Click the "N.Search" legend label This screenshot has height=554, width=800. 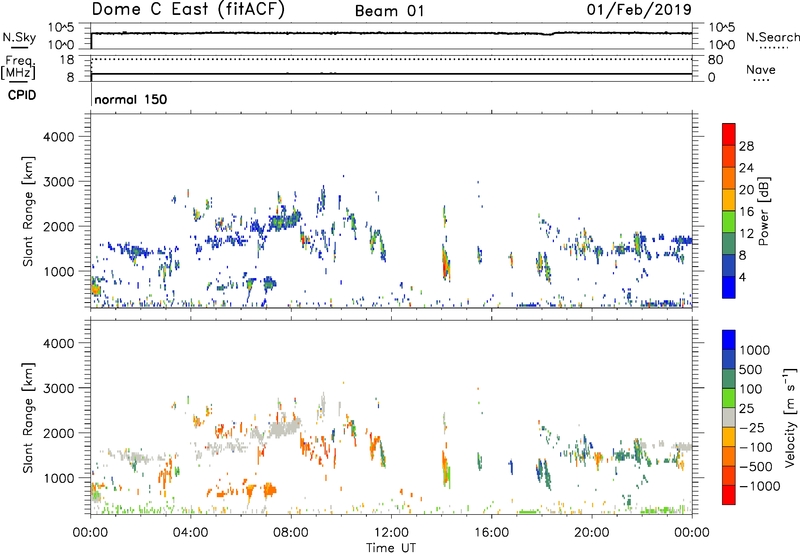tap(772, 37)
